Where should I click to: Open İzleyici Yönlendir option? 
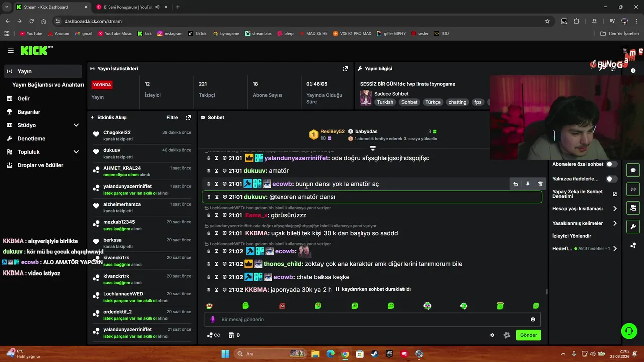tap(572, 236)
